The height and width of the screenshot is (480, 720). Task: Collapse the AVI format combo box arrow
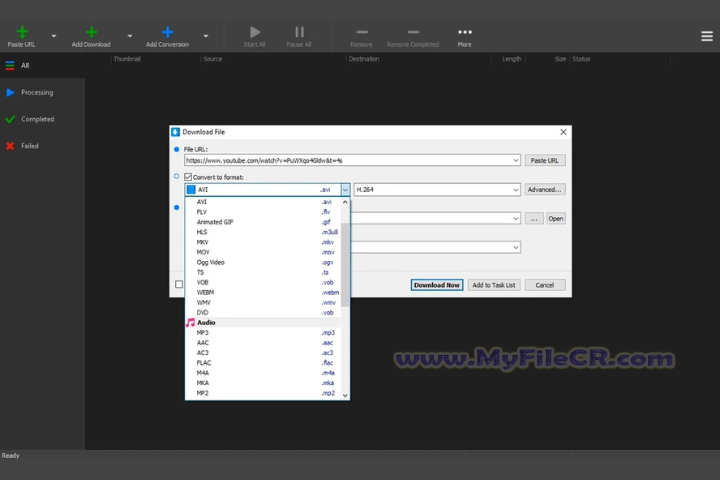click(x=345, y=190)
